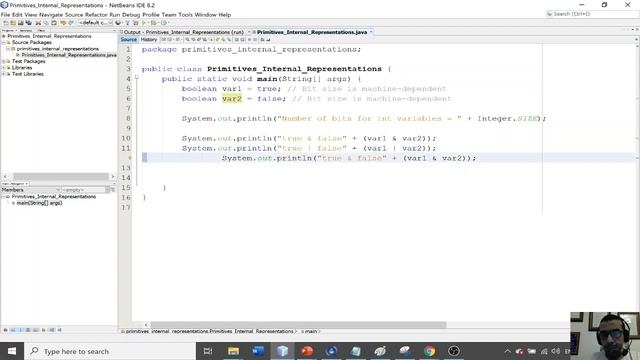Click the Open Project toolbar icon
This screenshot has width=640, height=360.
click(x=21, y=23)
